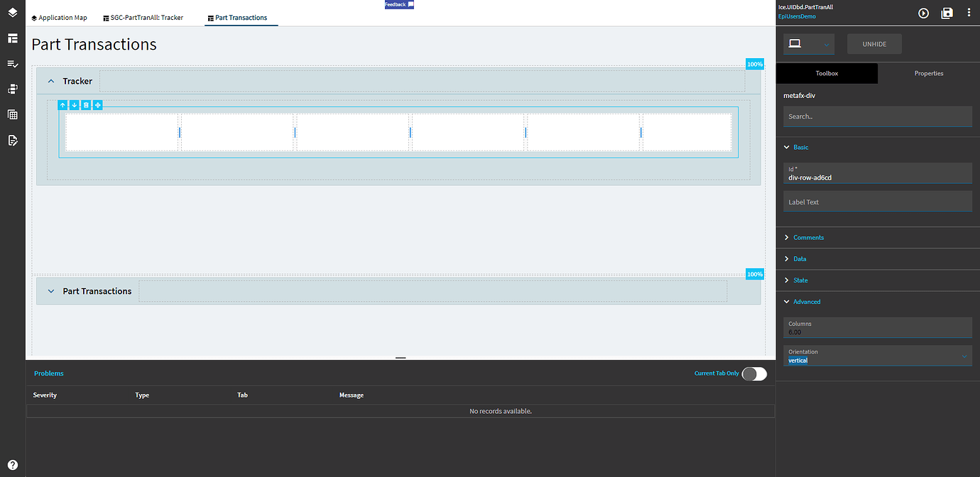Expand the Part Transactions section

pos(50,290)
